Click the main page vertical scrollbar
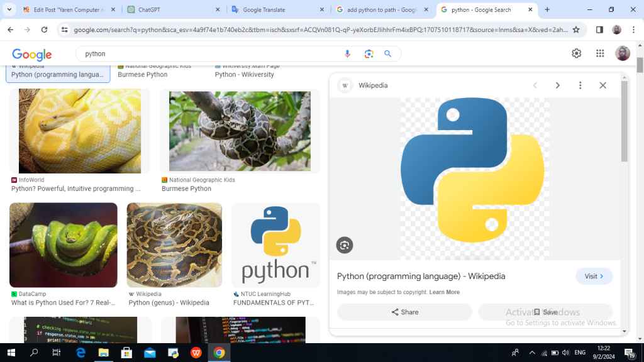 tap(640, 65)
